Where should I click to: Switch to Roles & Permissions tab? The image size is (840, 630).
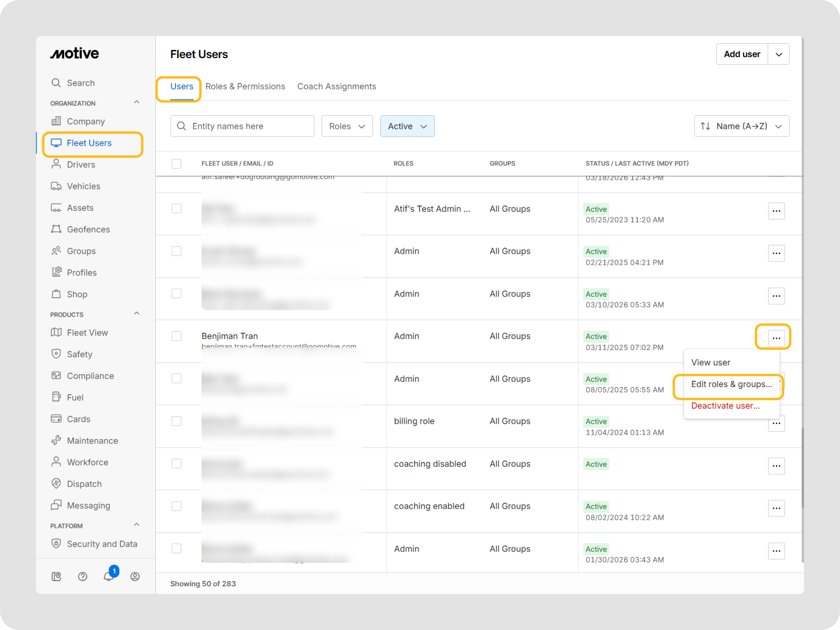(245, 87)
